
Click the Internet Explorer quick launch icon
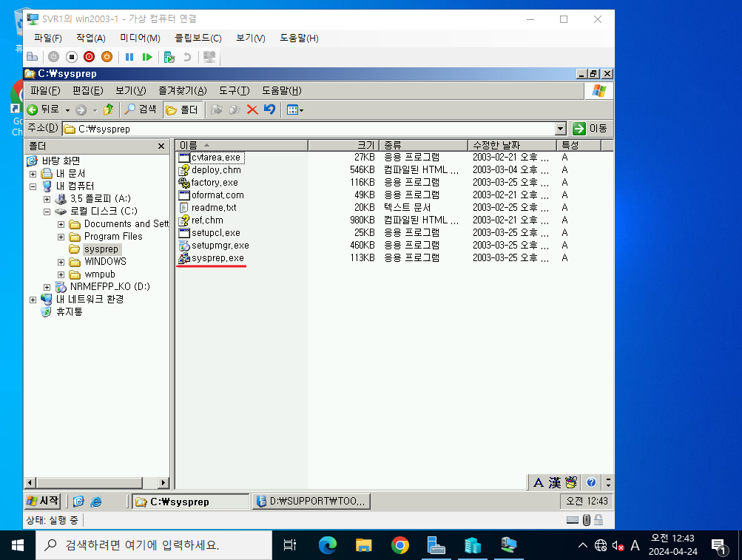click(96, 502)
